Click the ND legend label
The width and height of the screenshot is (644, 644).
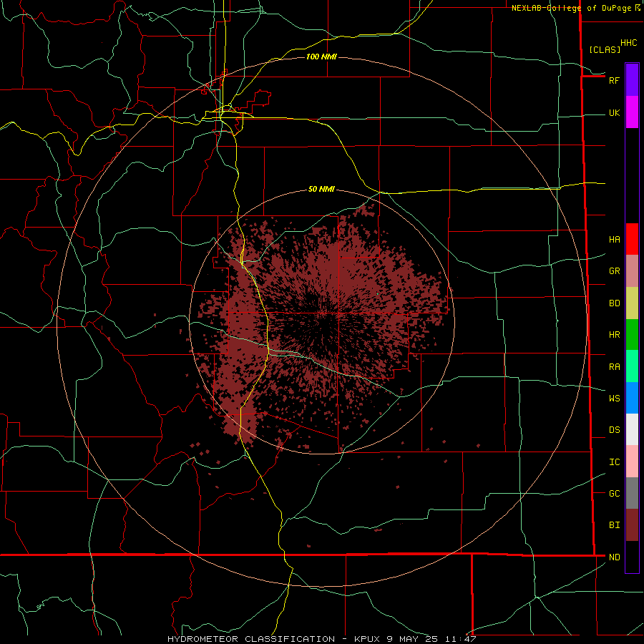614,557
